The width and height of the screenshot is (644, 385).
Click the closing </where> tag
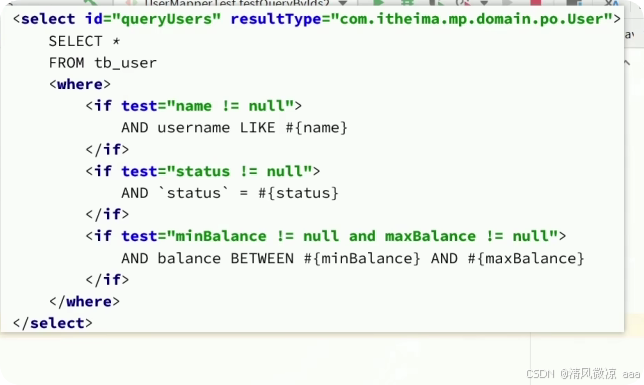coord(84,302)
